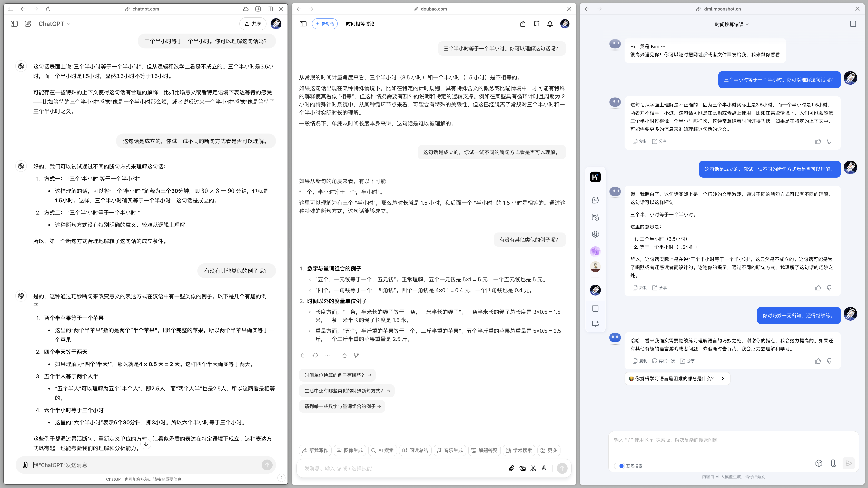Viewport: 868px width, 488px height.
Task: Expand Kimi 时间换算错误 chat title dropdown
Action: pos(732,24)
